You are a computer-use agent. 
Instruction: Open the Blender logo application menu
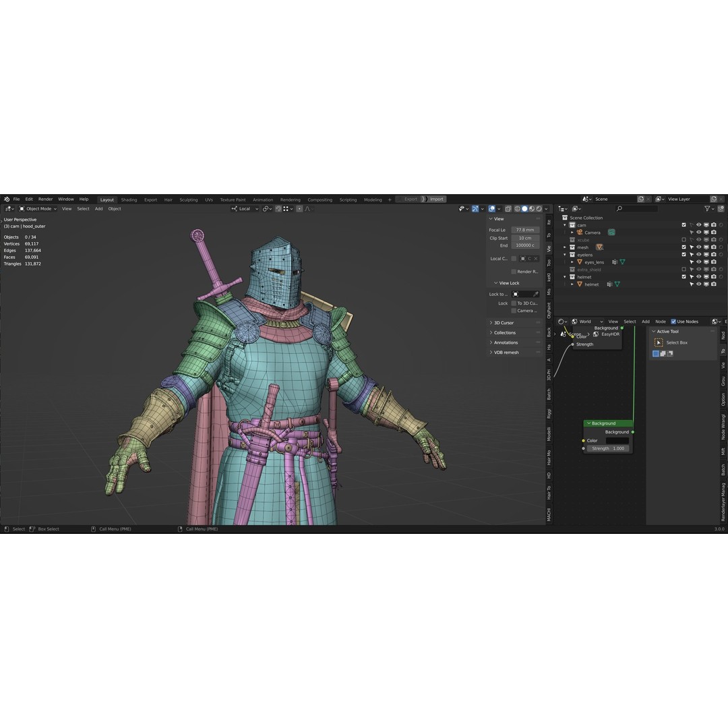pos(7,199)
